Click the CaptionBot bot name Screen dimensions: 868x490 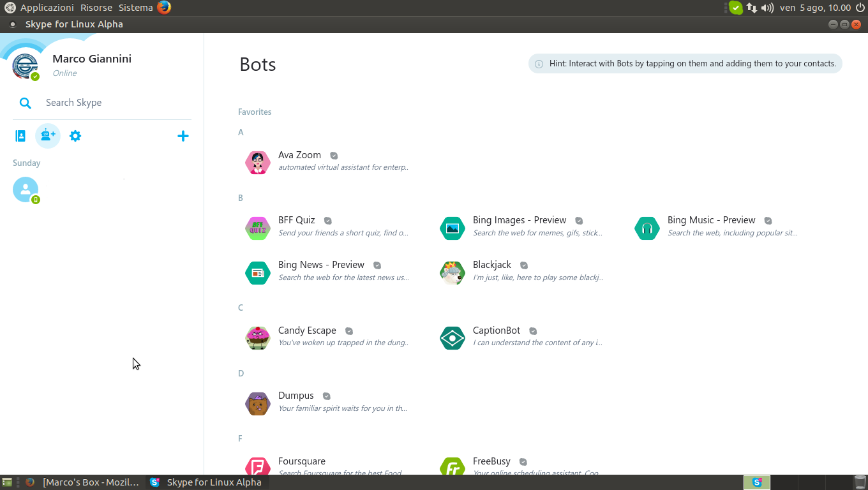(x=497, y=330)
